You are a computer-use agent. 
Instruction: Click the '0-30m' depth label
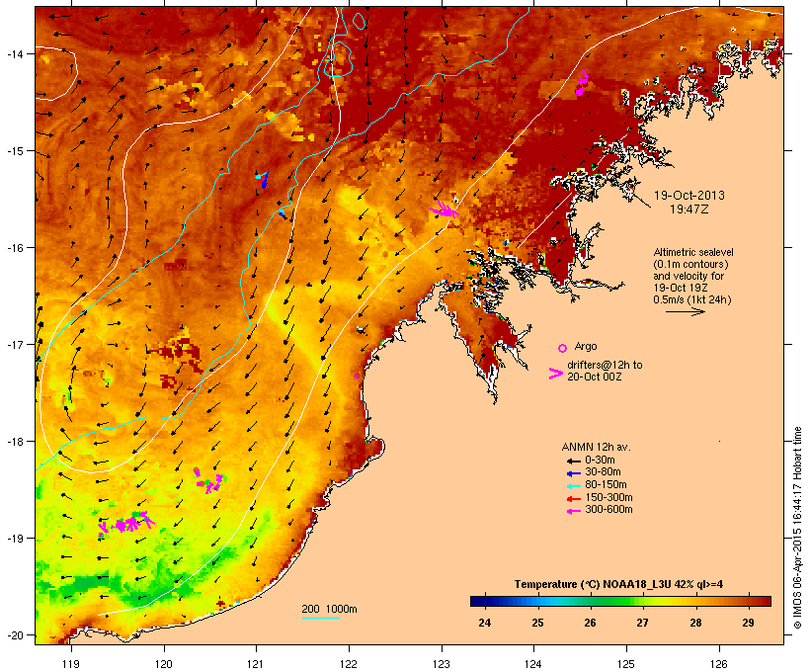pos(600,461)
